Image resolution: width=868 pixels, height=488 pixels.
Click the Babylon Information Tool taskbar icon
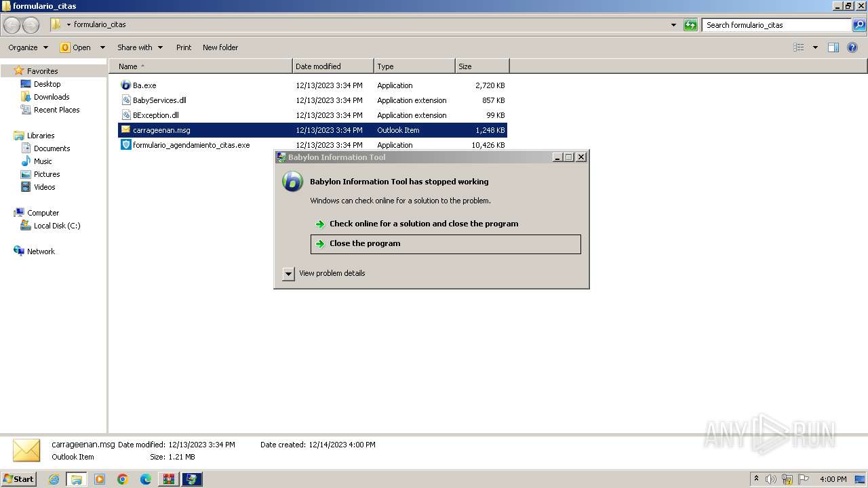[192, 479]
